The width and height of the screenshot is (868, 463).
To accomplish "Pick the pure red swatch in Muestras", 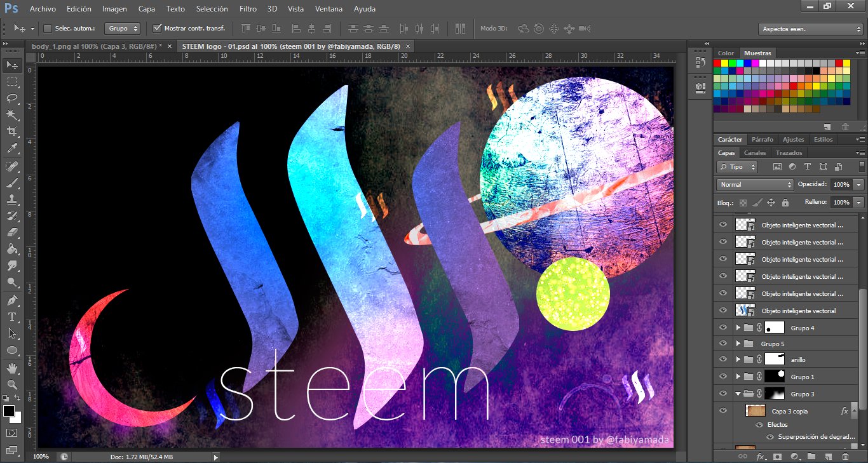I will (x=717, y=63).
